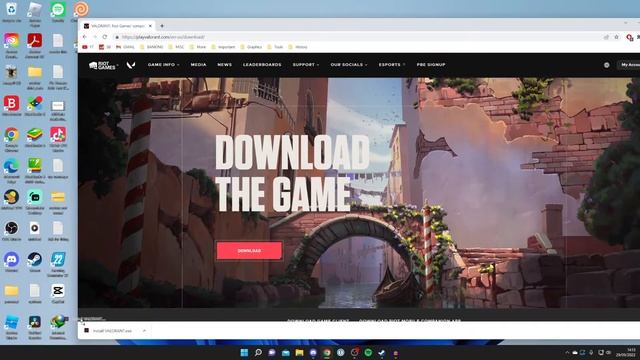Close the Valorant browser tab

point(150,26)
